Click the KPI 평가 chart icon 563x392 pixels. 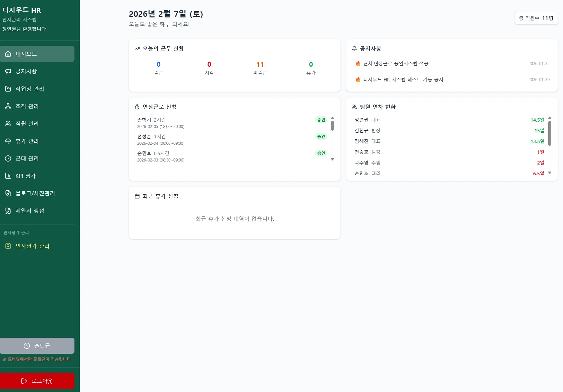point(8,176)
